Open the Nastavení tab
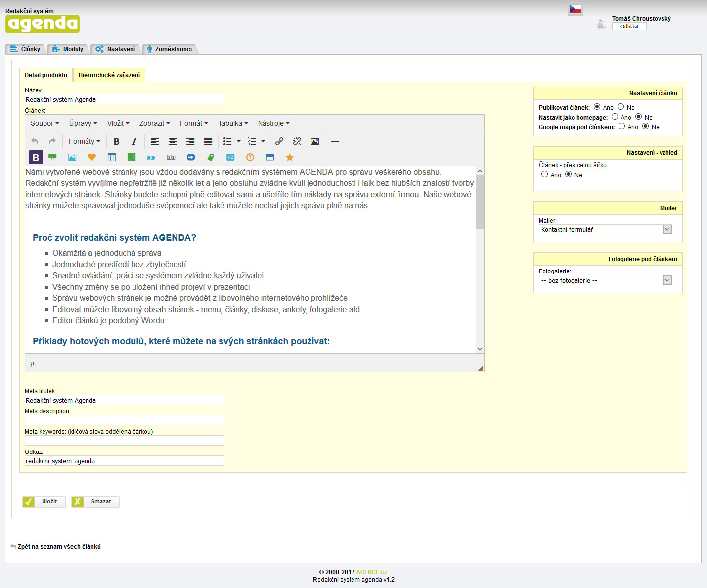 point(115,49)
